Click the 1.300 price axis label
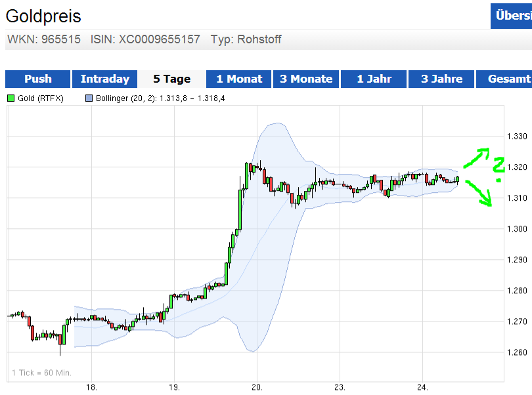This screenshot has width=532, height=395. click(517, 229)
